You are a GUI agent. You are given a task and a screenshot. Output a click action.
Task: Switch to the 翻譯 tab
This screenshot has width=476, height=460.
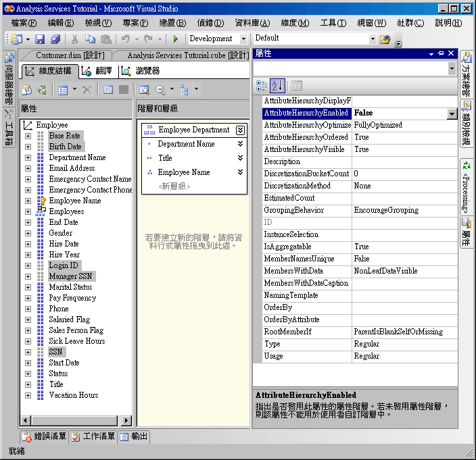[97, 71]
